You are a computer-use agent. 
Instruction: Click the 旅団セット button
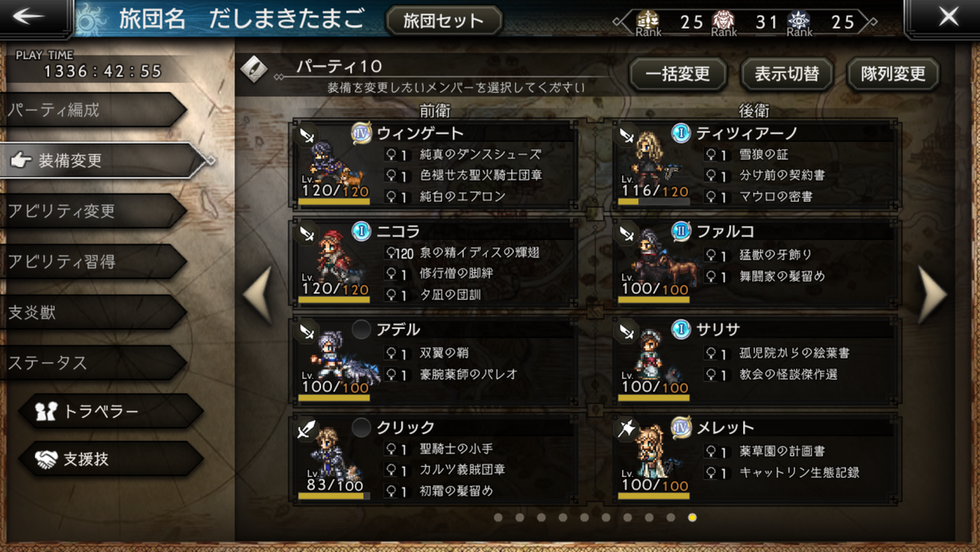(443, 20)
